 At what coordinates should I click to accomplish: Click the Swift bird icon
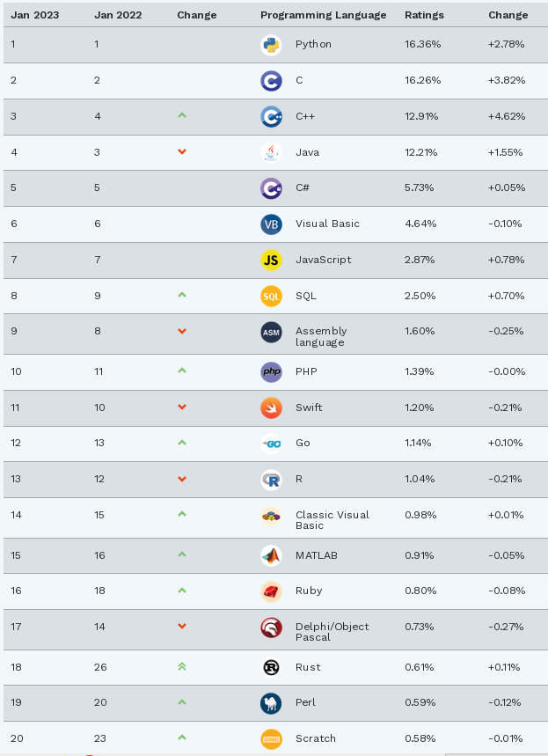pos(271,407)
